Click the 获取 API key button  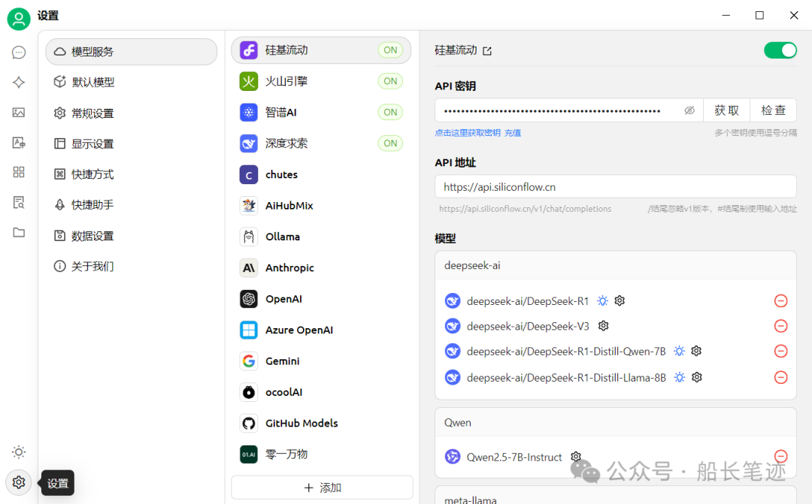726,110
